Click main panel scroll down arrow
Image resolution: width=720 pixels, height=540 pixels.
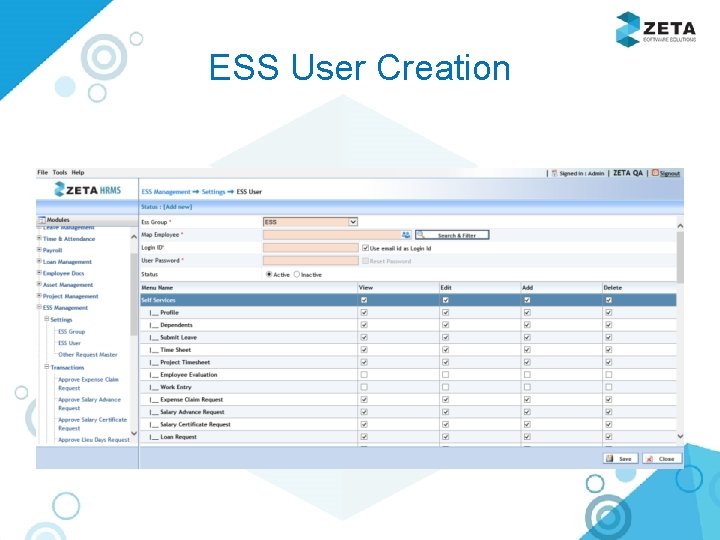(x=680, y=436)
